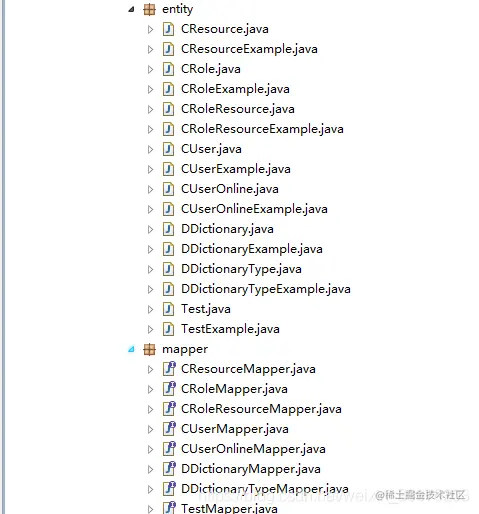
Task: Click the CRoleResourceExample.java file icon
Action: point(168,129)
